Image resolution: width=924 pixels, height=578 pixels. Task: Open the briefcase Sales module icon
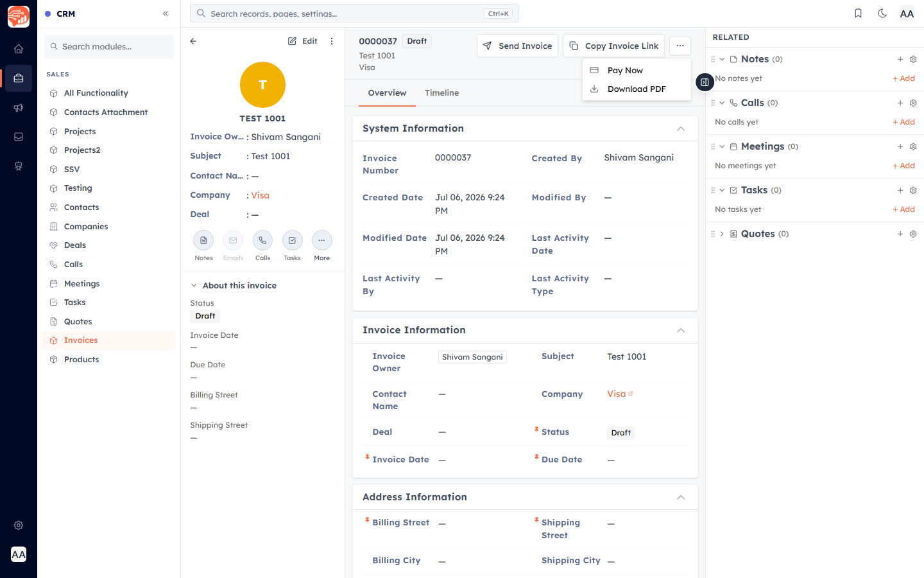19,78
